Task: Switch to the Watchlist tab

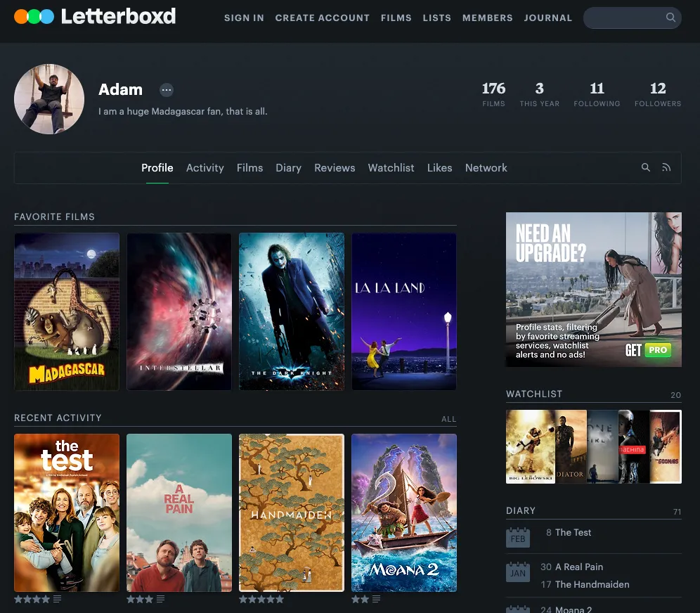Action: click(391, 168)
